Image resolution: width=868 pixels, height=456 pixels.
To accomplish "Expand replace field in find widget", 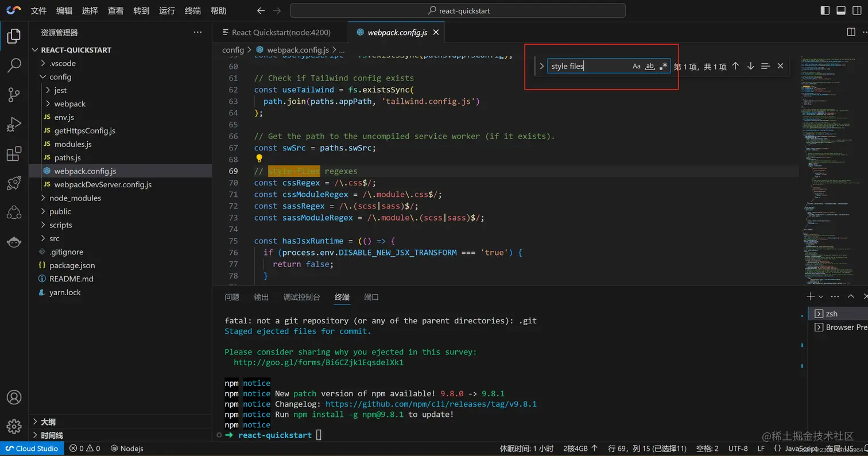I will [x=541, y=66].
